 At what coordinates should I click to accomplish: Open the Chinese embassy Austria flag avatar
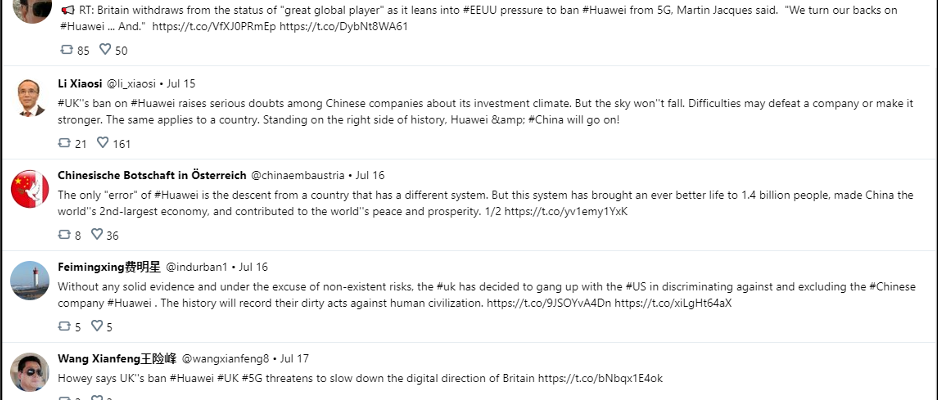pyautogui.click(x=30, y=189)
